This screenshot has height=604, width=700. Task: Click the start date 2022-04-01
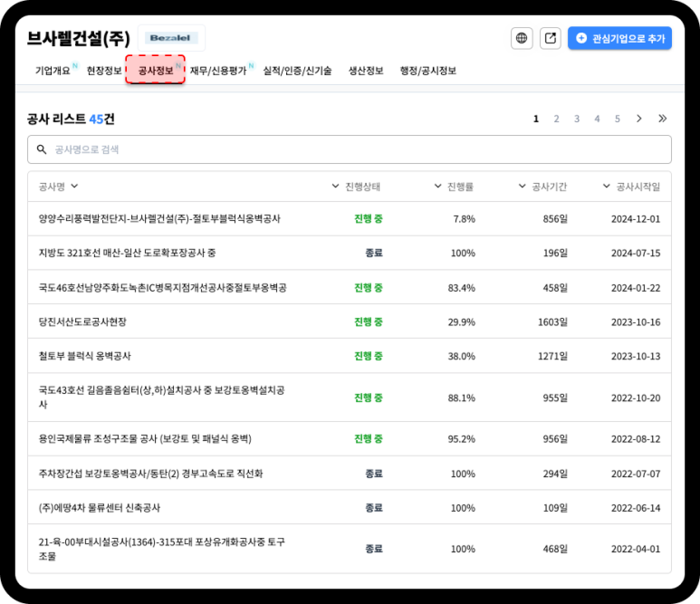click(636, 549)
